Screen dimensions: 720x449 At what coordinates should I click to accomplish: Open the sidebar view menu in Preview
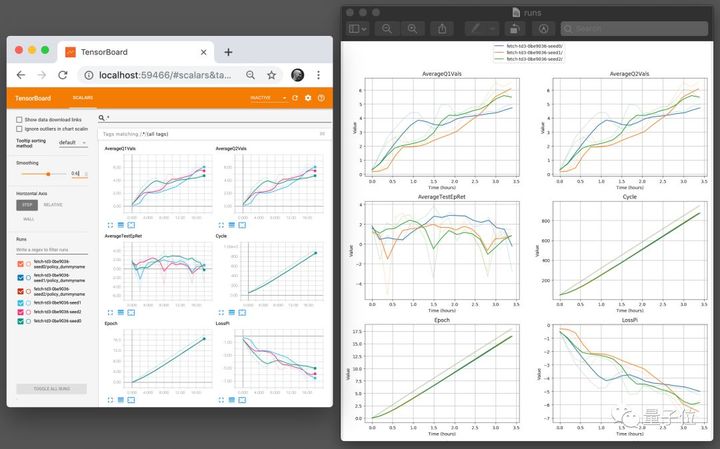coord(358,29)
